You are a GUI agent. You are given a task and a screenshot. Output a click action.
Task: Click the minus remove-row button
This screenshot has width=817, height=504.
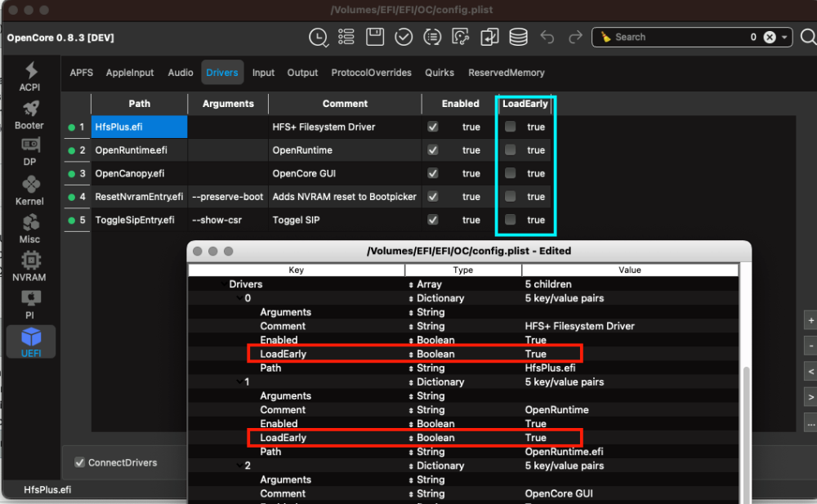pos(810,346)
